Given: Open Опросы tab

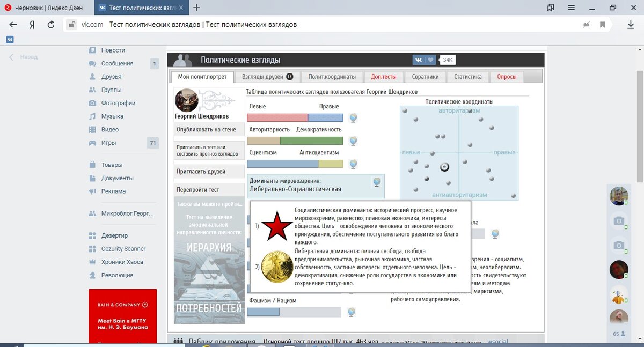Looking at the screenshot, I should pos(507,77).
